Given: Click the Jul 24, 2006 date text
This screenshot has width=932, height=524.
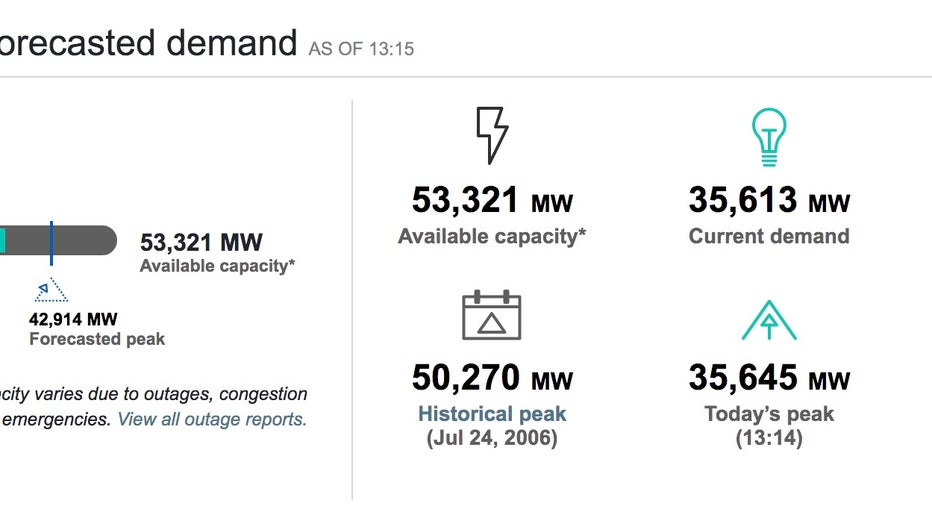Looking at the screenshot, I should (492, 438).
